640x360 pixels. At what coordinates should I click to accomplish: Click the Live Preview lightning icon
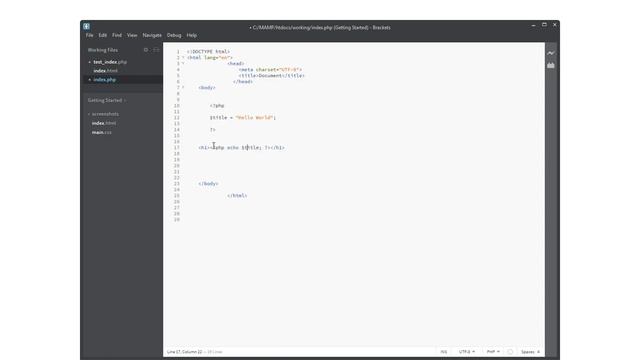coord(551,53)
